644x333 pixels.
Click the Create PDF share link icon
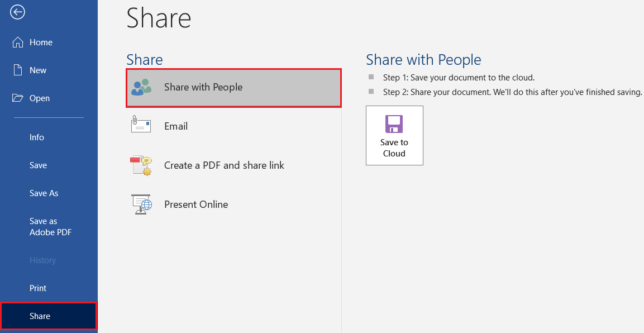coord(141,165)
